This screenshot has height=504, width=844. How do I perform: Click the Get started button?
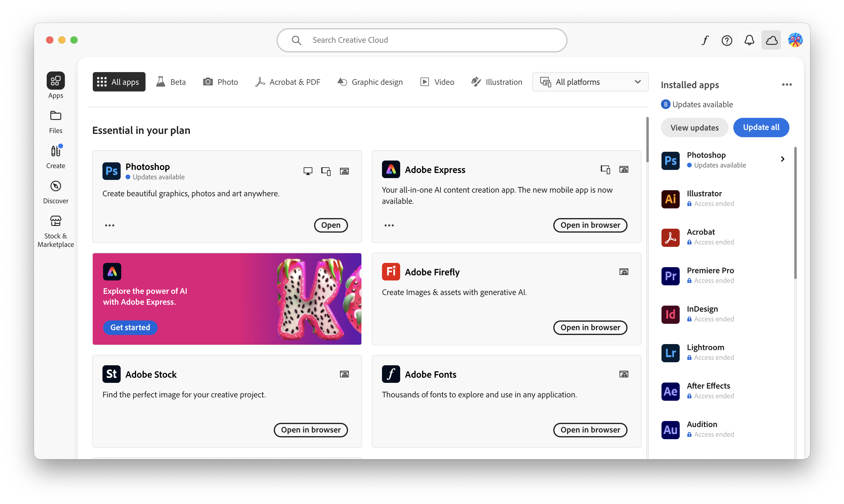(130, 327)
